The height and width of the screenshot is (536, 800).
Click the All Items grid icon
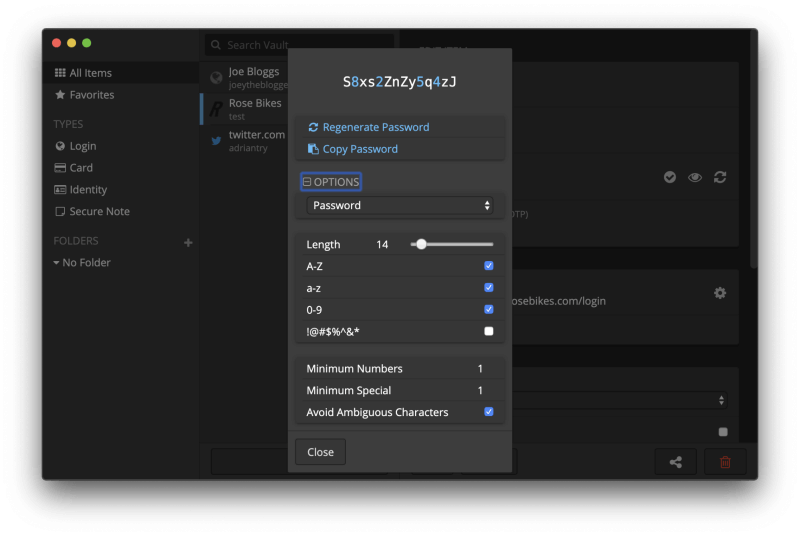click(60, 73)
